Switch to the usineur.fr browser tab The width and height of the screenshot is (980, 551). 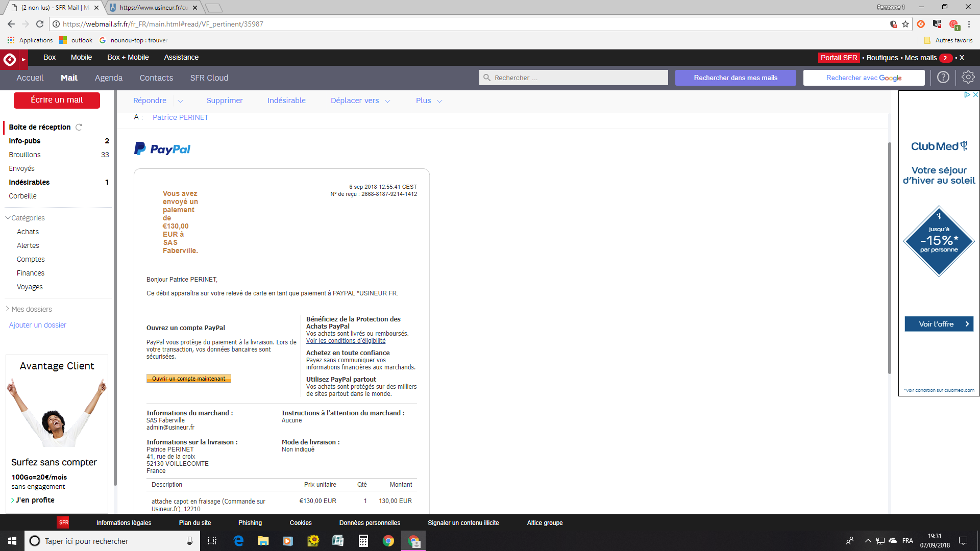[154, 8]
